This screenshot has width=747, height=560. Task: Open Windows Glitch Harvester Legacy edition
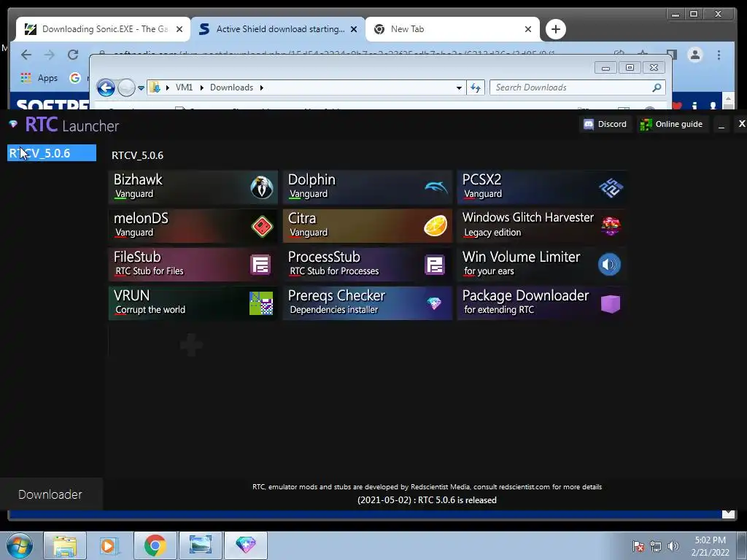click(542, 226)
